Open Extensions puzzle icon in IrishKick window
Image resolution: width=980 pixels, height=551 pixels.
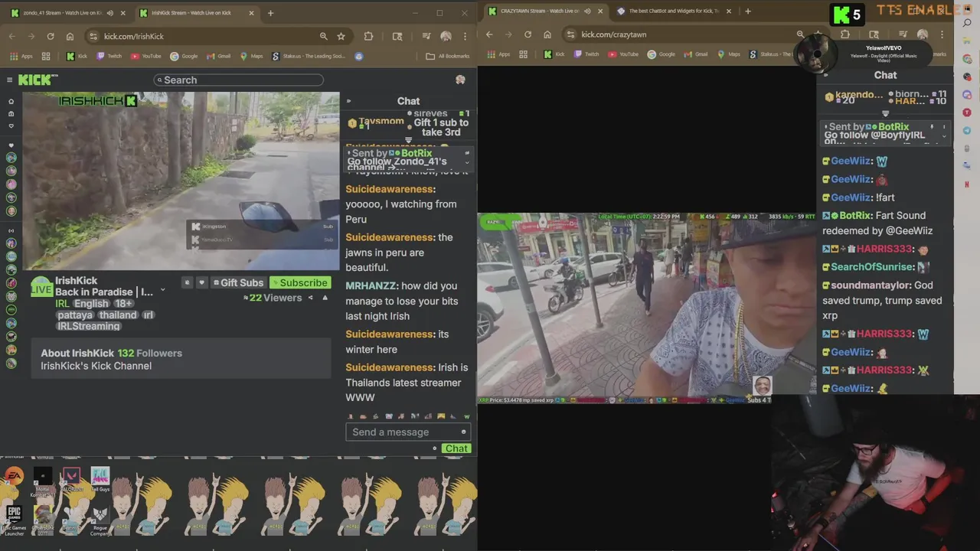pyautogui.click(x=368, y=36)
